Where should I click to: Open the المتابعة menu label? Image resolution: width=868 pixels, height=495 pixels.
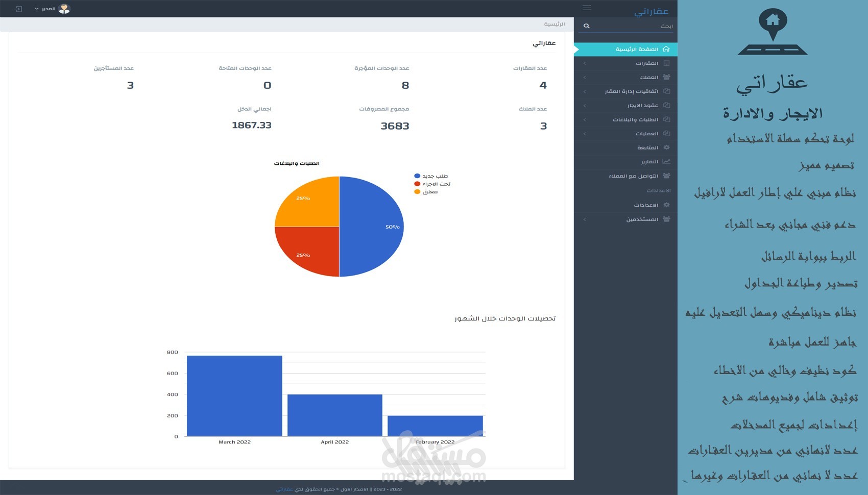click(x=647, y=147)
